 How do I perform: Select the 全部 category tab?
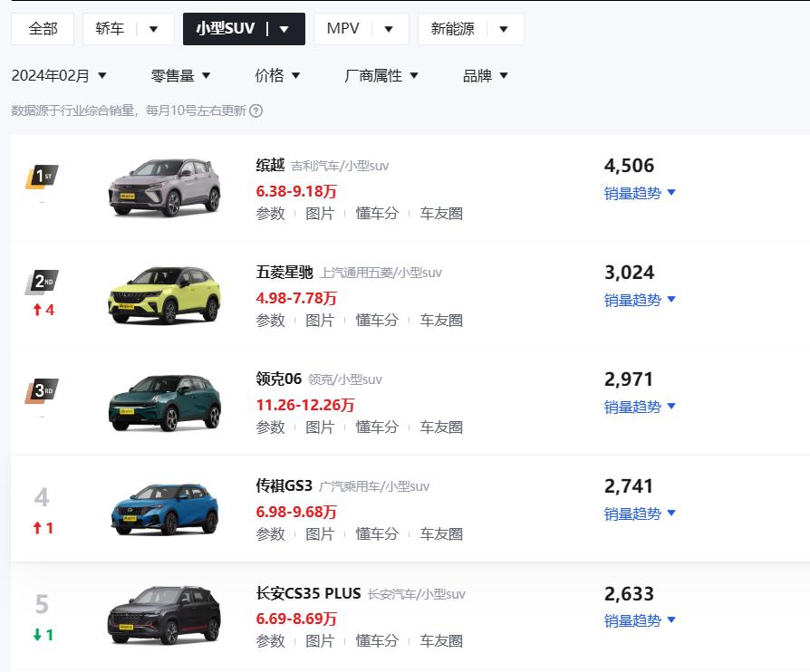pyautogui.click(x=43, y=29)
